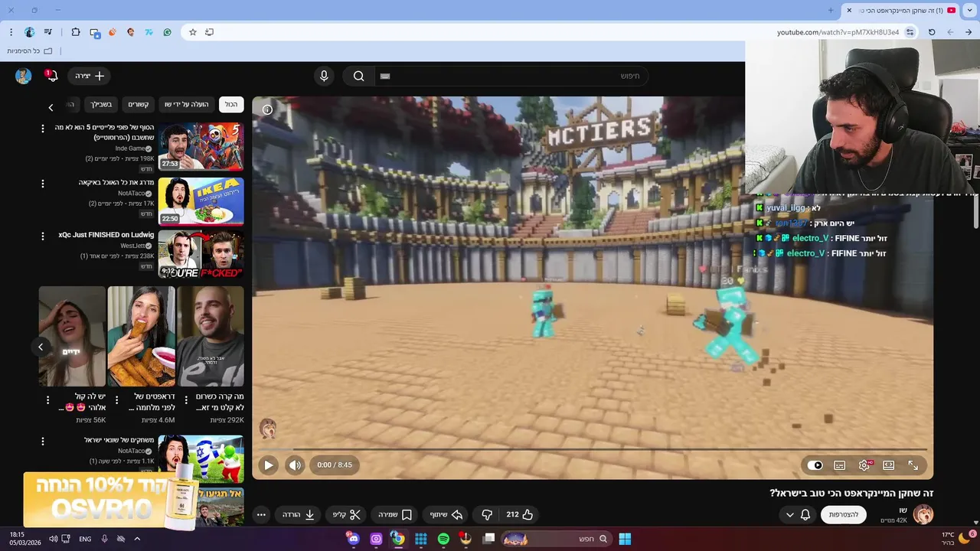
Task: Open a new Chrome tab
Action: point(831,10)
